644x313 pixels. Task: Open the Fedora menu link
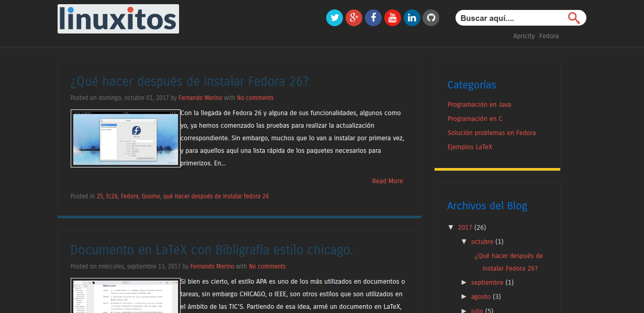coord(549,36)
